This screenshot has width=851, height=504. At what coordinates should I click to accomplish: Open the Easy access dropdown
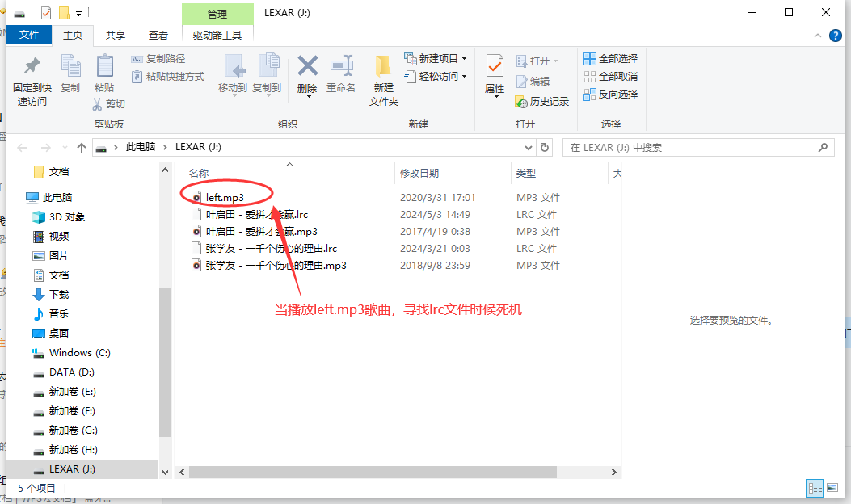(x=436, y=77)
